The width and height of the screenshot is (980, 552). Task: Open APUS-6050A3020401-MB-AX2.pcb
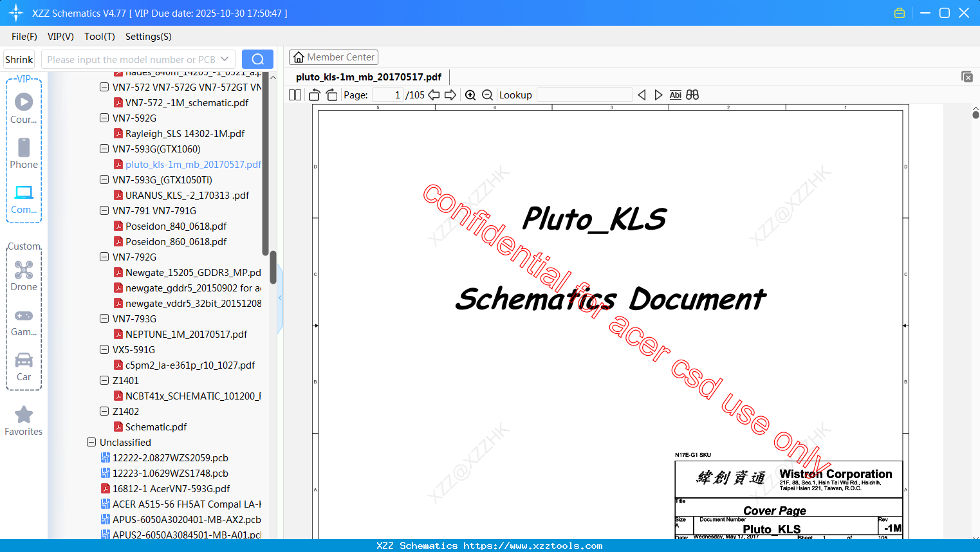(x=187, y=519)
